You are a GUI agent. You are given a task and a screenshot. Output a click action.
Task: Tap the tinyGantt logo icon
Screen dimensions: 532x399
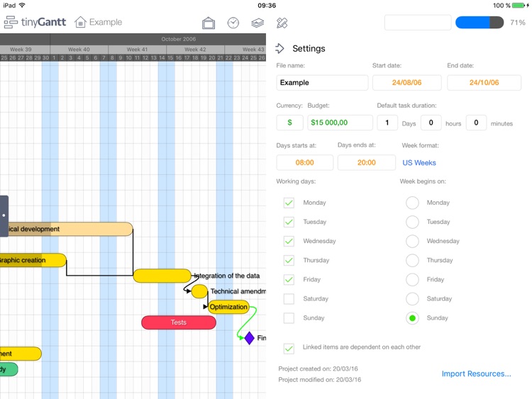click(x=11, y=23)
